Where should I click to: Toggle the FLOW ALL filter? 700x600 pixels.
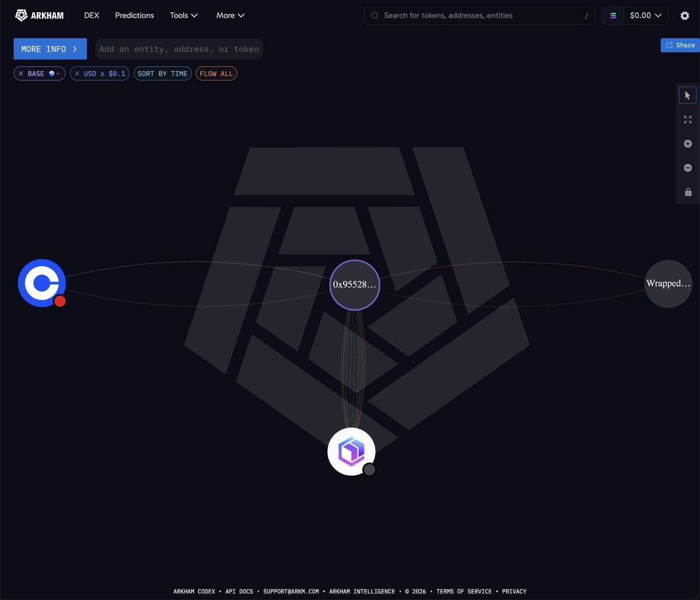point(216,74)
